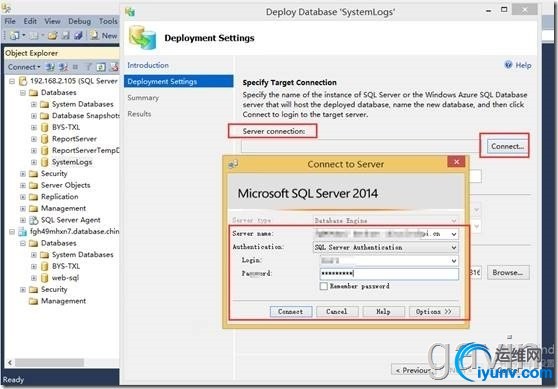558x389 pixels.
Task: Open the Tools menu
Action: point(108,21)
